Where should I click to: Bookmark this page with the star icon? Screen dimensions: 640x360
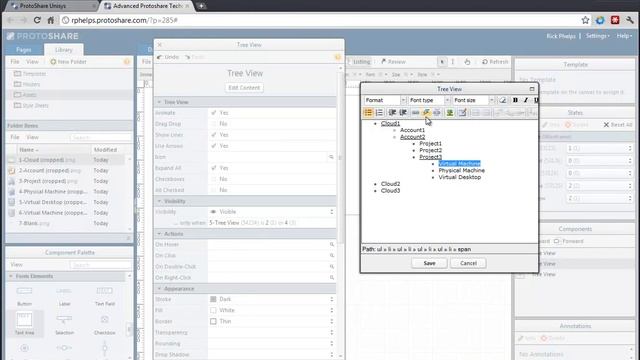pos(585,20)
